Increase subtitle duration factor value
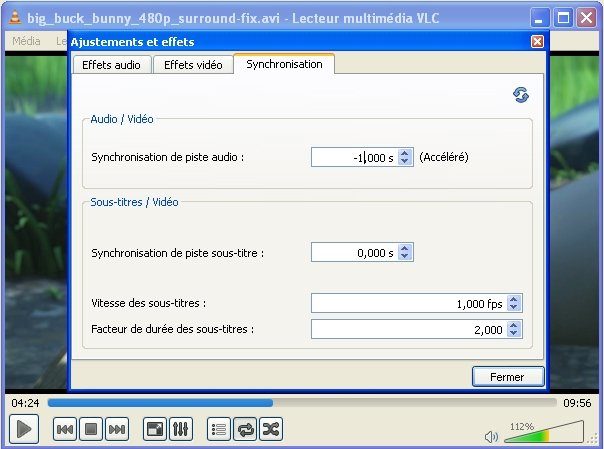The width and height of the screenshot is (604, 449). pos(513,325)
